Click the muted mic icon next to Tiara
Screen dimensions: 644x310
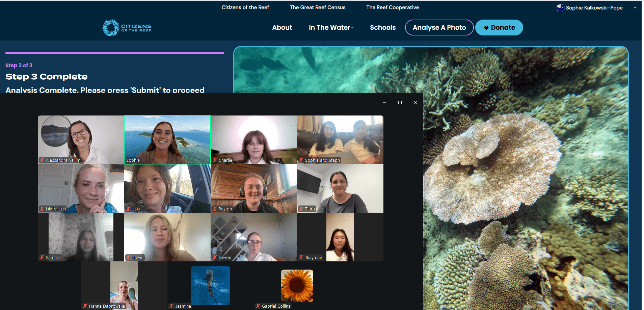coord(301,209)
